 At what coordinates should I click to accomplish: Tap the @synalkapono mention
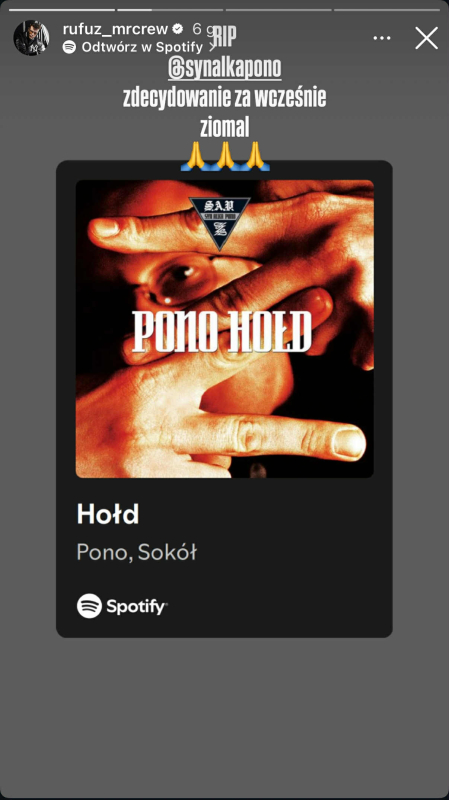pyautogui.click(x=224, y=69)
